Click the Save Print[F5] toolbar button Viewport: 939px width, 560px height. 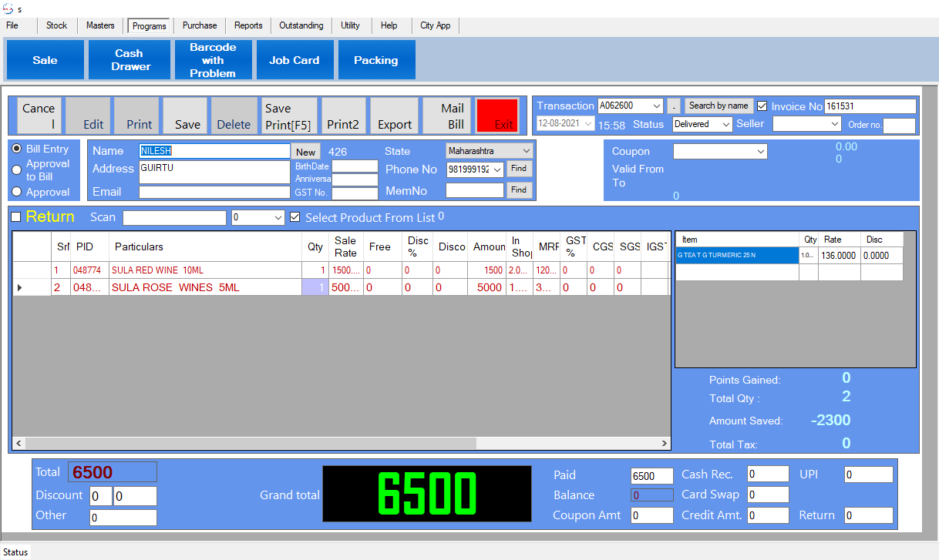289,116
